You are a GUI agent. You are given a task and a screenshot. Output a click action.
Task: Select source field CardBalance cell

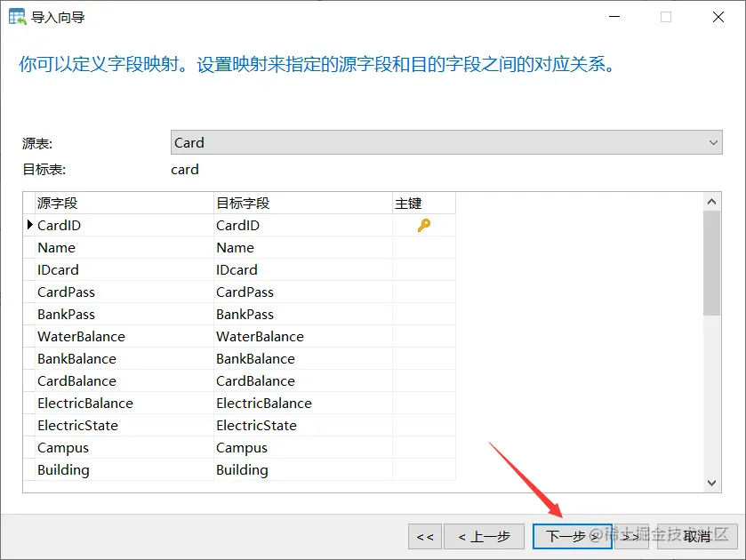point(124,380)
